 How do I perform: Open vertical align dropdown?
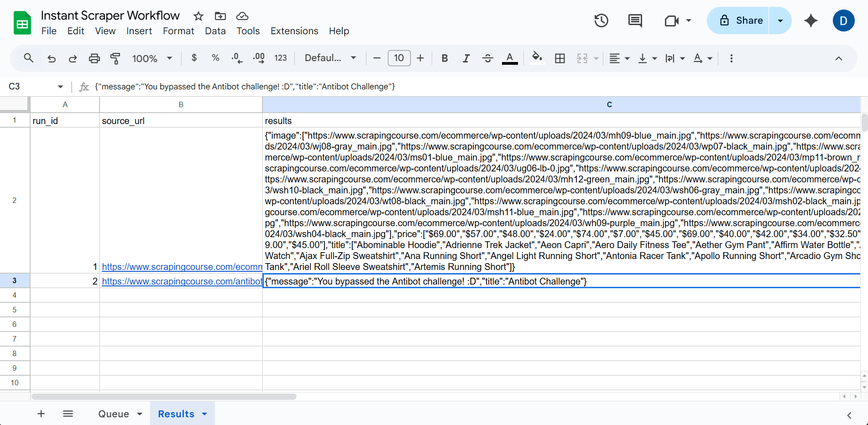point(648,58)
